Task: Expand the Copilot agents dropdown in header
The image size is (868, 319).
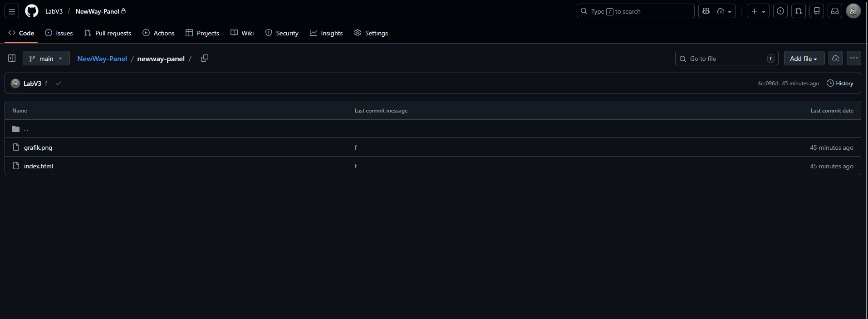Action: tap(724, 11)
